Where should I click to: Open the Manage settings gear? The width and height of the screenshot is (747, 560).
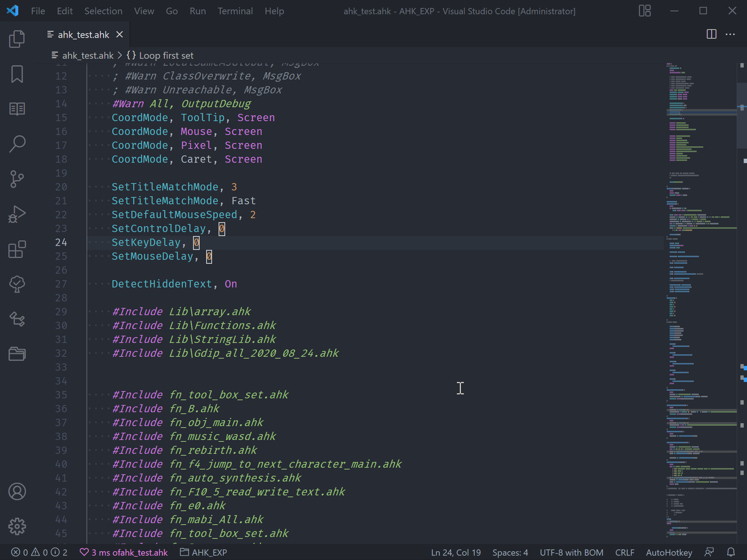pyautogui.click(x=17, y=526)
